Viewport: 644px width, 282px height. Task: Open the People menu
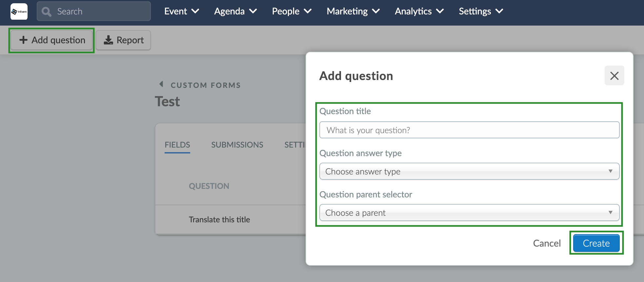pos(292,11)
